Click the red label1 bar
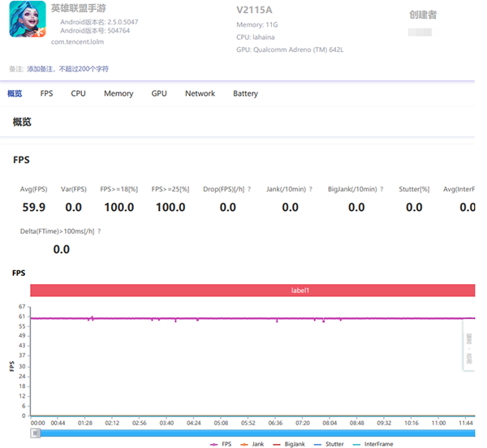487x448 pixels. click(x=252, y=290)
